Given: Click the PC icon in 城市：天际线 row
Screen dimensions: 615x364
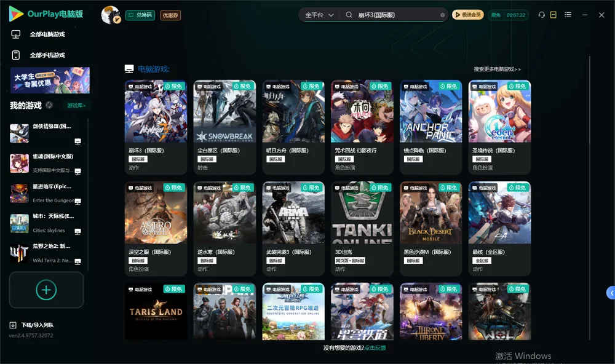Looking at the screenshot, I should pos(77,231).
